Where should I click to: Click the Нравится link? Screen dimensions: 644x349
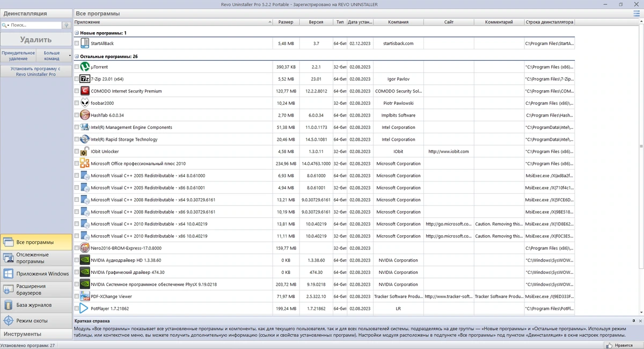tap(624, 346)
